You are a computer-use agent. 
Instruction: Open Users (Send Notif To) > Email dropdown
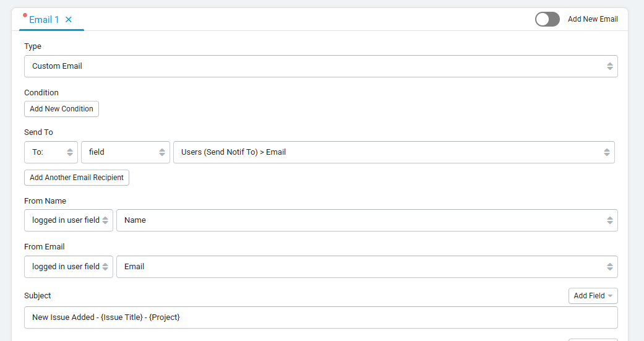point(394,152)
